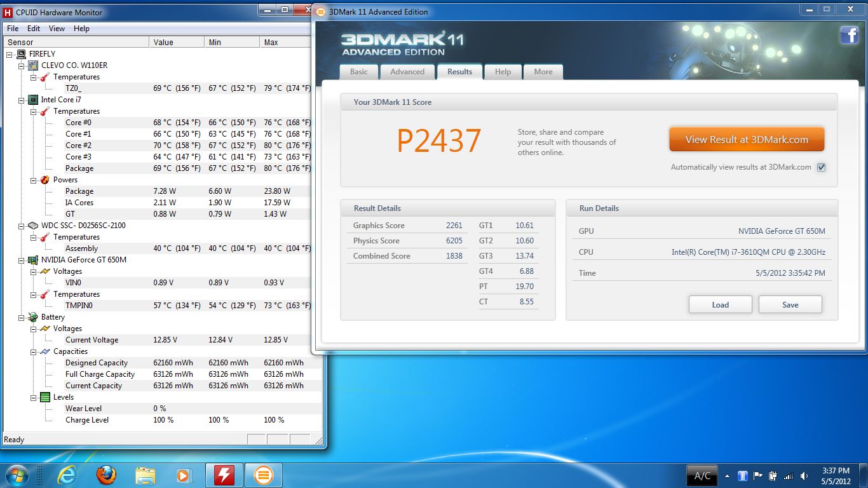The image size is (868, 488).
Task: Collapse the Capacities node under Battery
Action: coord(34,351)
